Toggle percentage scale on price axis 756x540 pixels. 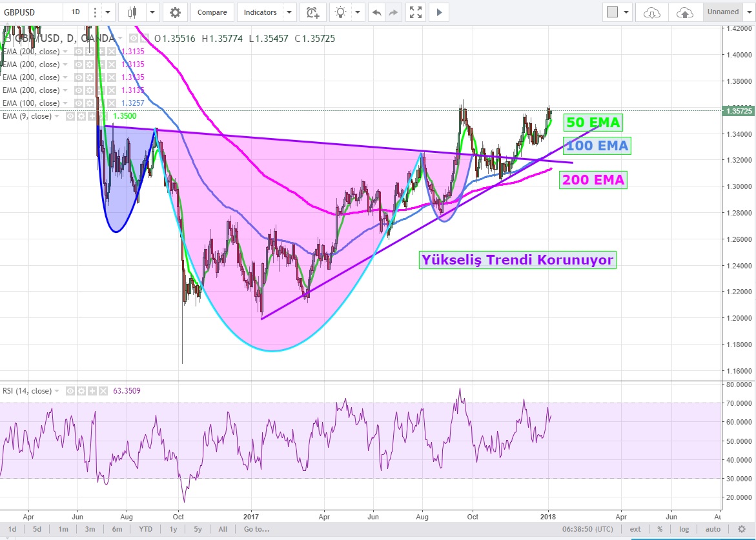(660, 529)
